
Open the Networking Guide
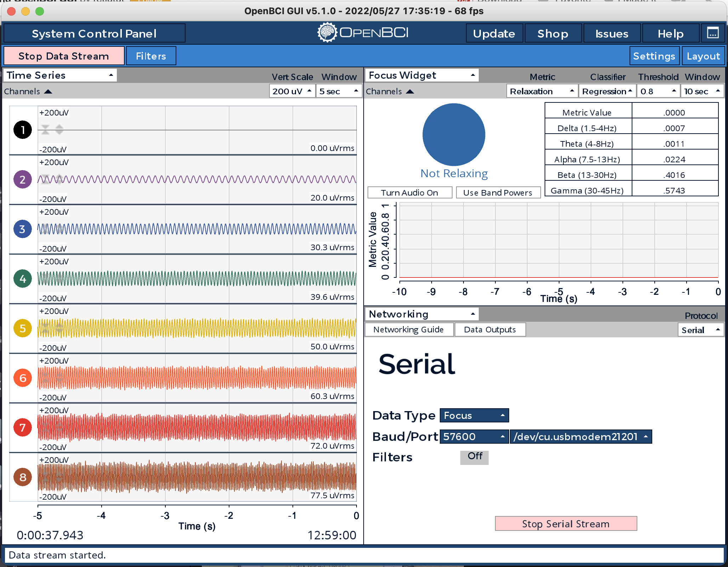point(409,330)
